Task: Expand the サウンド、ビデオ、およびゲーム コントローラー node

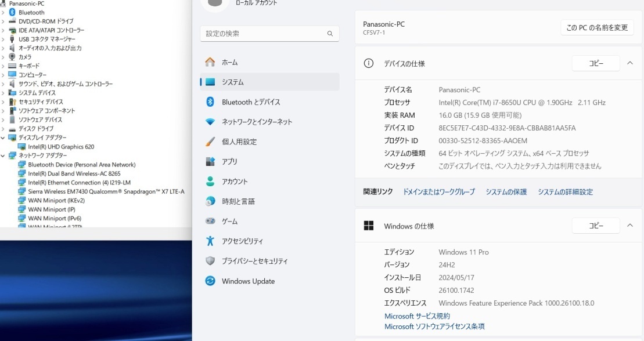Action: pyautogui.click(x=3, y=84)
